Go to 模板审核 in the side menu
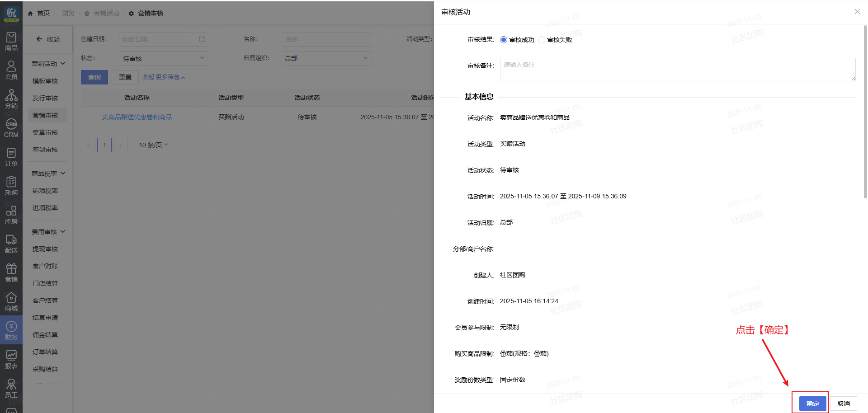Image resolution: width=868 pixels, height=413 pixels. coord(45,81)
